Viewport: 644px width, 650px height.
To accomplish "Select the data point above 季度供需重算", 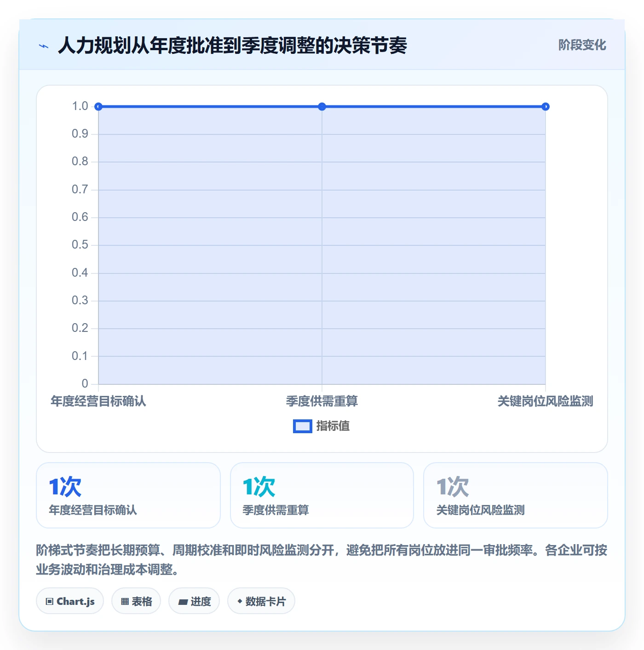I will [322, 107].
